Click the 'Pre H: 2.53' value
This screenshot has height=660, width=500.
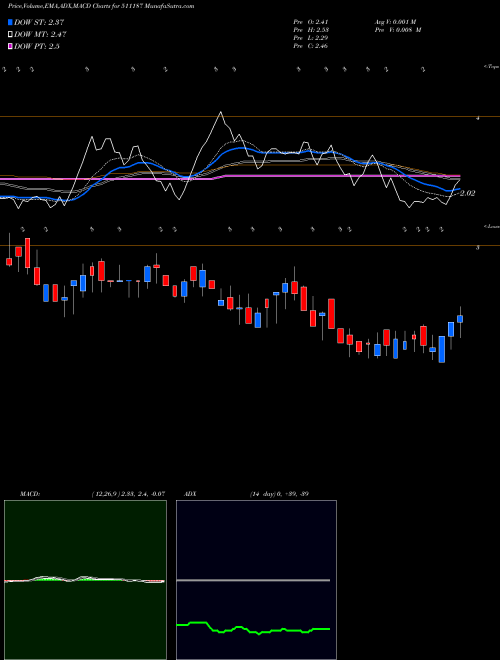click(x=311, y=30)
